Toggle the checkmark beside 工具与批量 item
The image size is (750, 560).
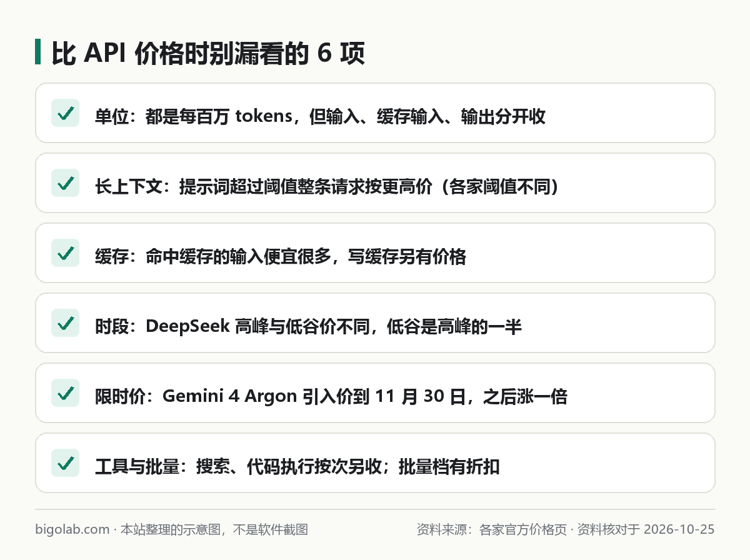pyautogui.click(x=65, y=463)
